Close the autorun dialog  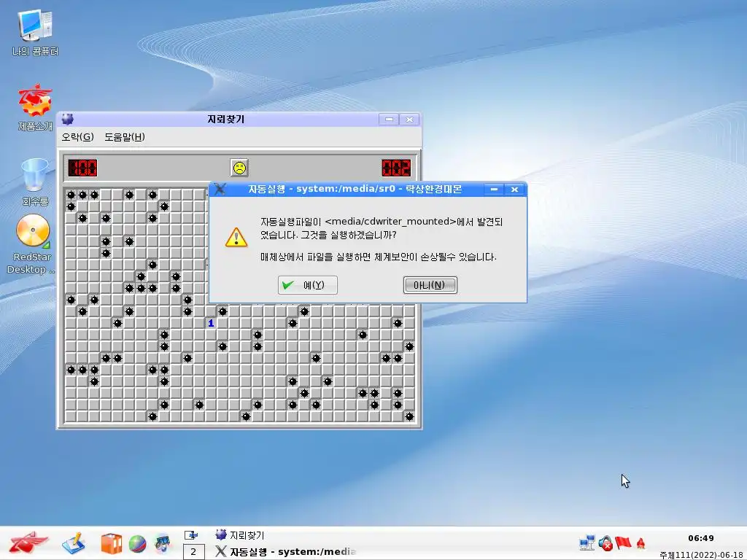click(514, 189)
